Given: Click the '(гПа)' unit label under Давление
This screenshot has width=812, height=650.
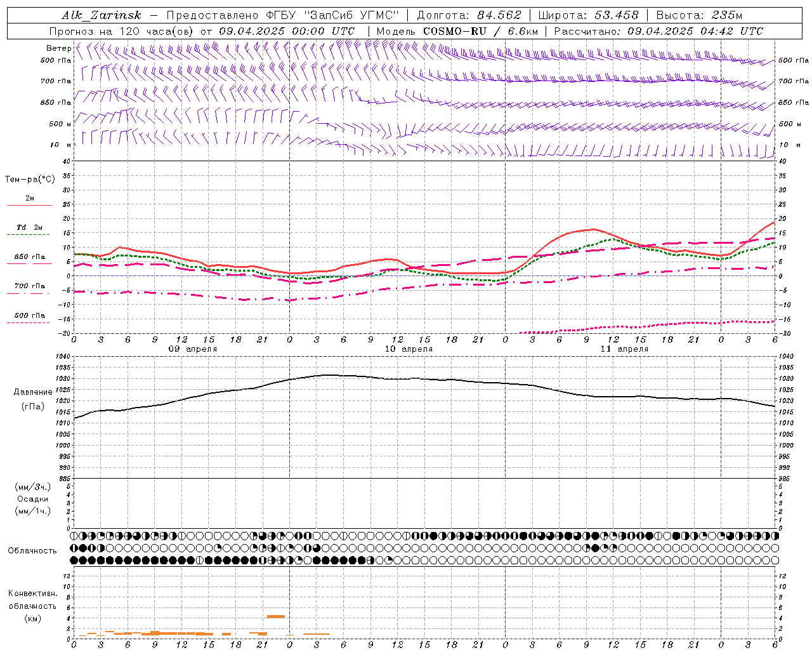Looking at the screenshot, I should pyautogui.click(x=33, y=407).
